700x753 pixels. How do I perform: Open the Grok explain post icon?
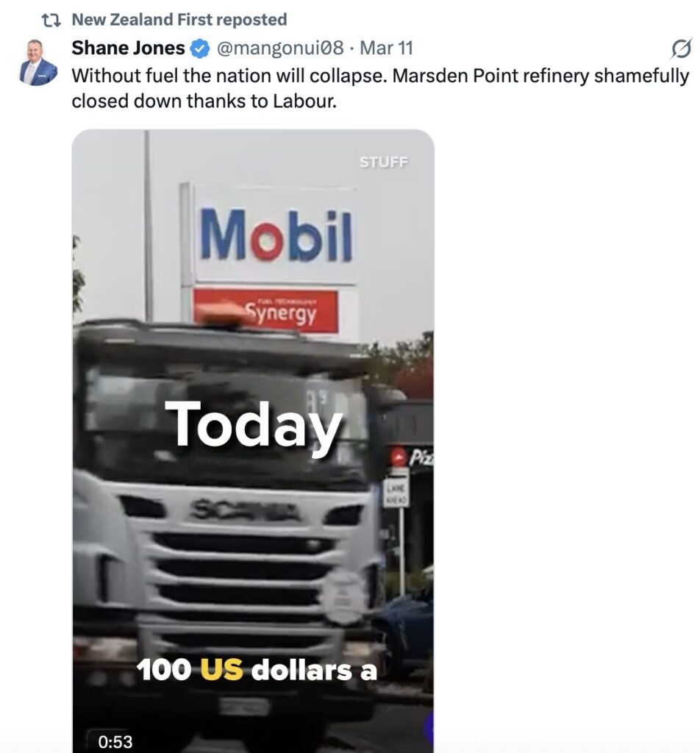682,49
